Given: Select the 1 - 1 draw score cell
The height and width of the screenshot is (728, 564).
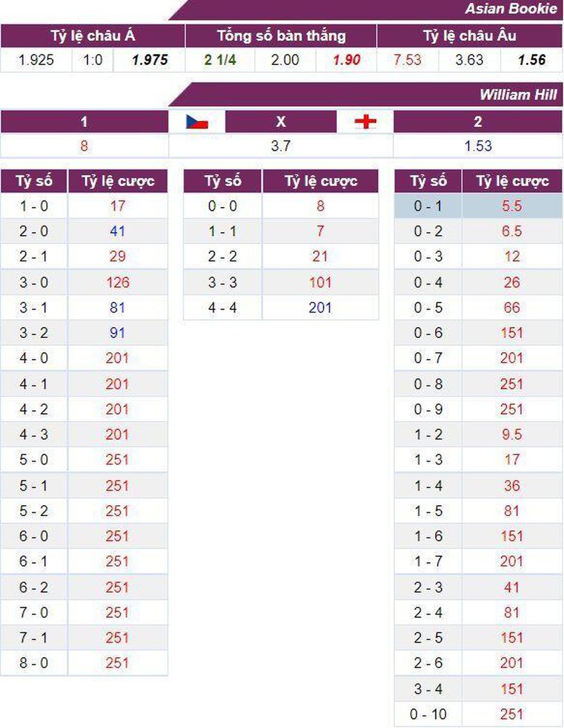Looking at the screenshot, I should click(x=222, y=232).
